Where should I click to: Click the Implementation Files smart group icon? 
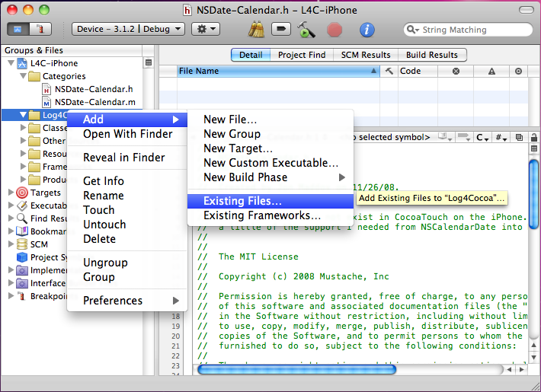pyautogui.click(x=22, y=270)
